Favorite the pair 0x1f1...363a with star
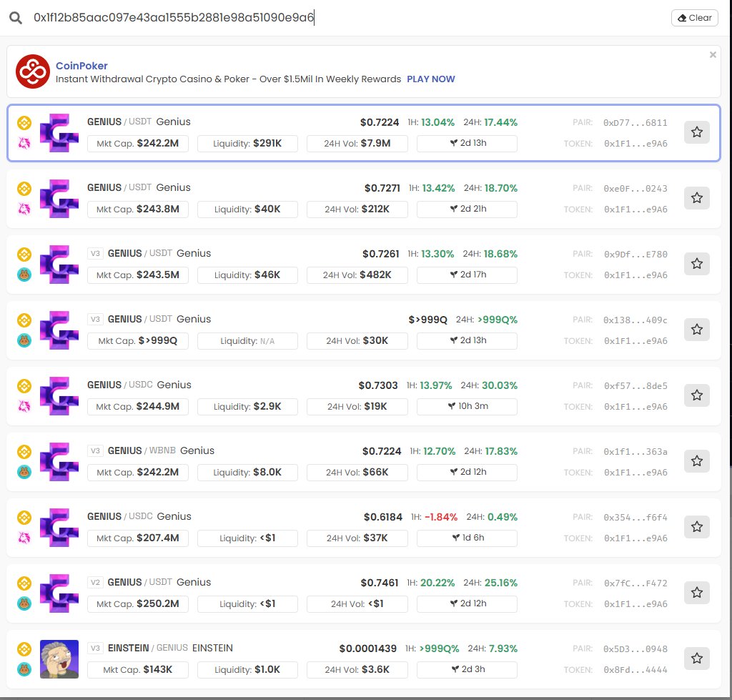This screenshot has width=732, height=700. (x=696, y=461)
